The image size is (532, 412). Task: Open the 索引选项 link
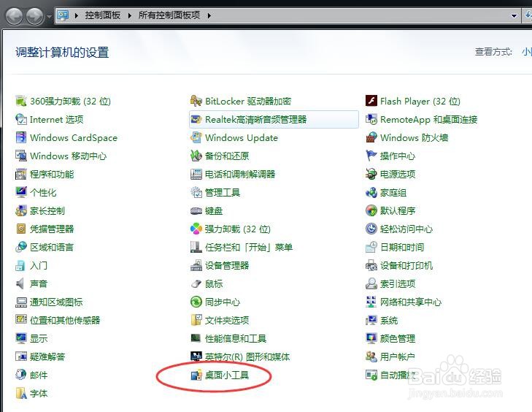click(398, 284)
